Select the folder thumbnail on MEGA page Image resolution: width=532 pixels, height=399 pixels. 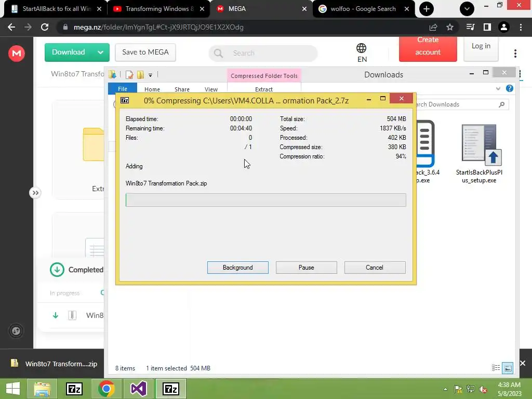point(94,144)
